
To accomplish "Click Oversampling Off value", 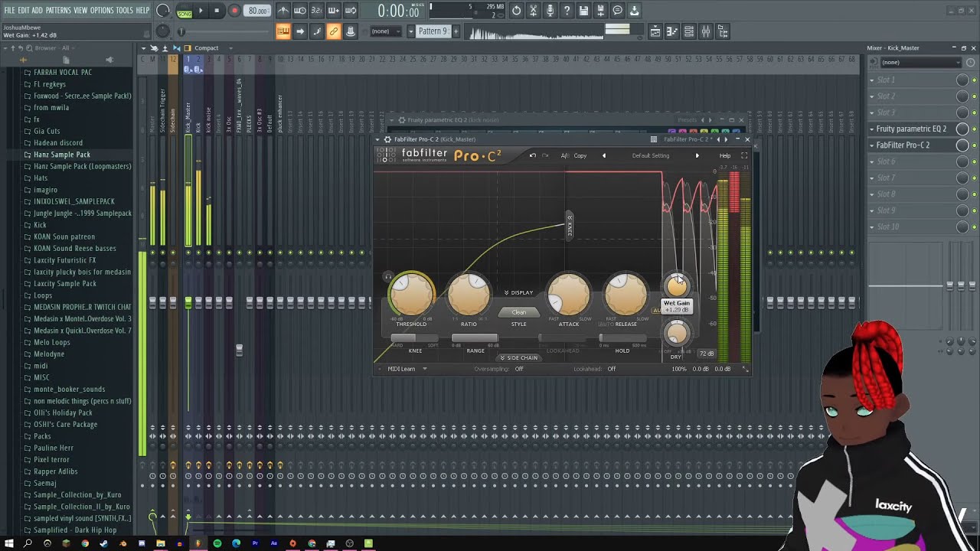I will 519,369.
